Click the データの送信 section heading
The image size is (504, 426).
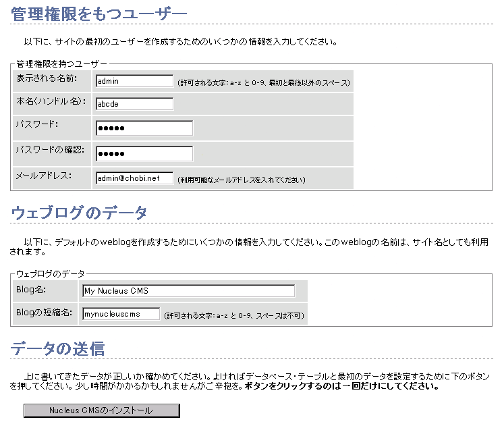(57, 348)
